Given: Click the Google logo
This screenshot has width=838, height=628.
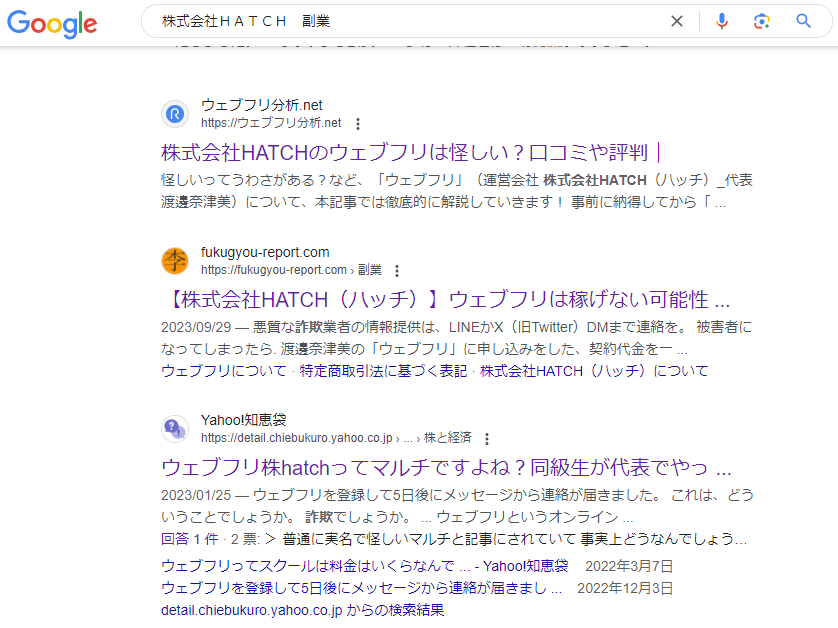Looking at the screenshot, I should [52, 23].
